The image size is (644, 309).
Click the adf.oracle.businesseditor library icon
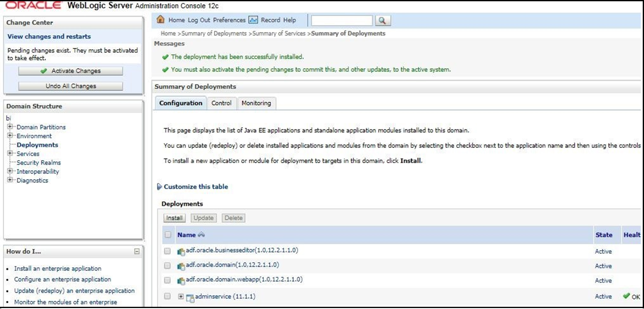[181, 251]
